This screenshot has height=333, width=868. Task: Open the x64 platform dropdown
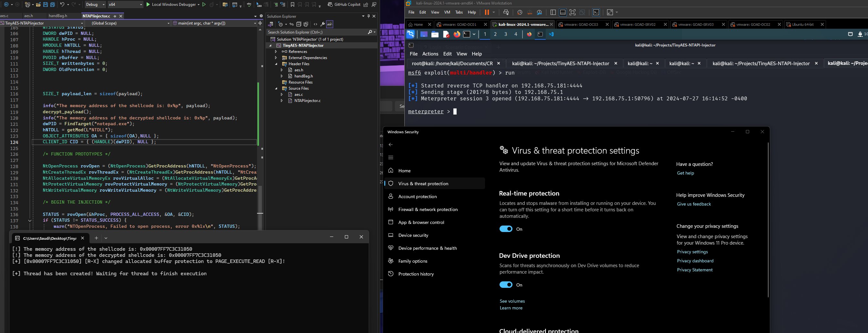(125, 5)
